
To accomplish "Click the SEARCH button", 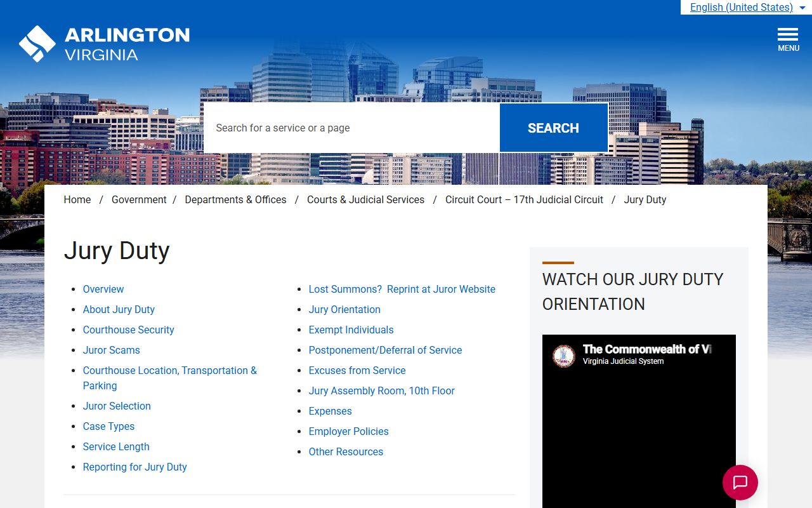I will pyautogui.click(x=553, y=128).
